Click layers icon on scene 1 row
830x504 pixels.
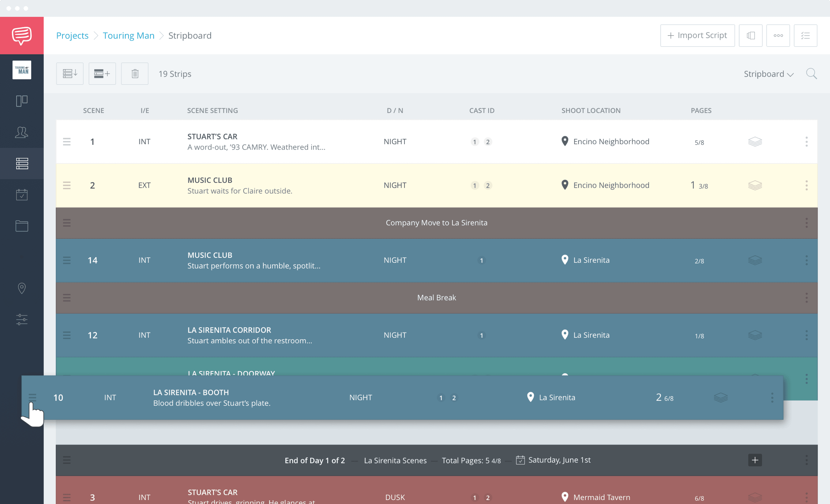pos(755,141)
